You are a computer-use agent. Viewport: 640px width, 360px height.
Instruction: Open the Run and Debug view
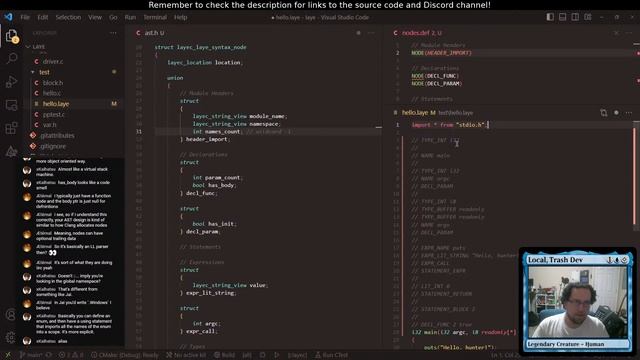click(12, 82)
